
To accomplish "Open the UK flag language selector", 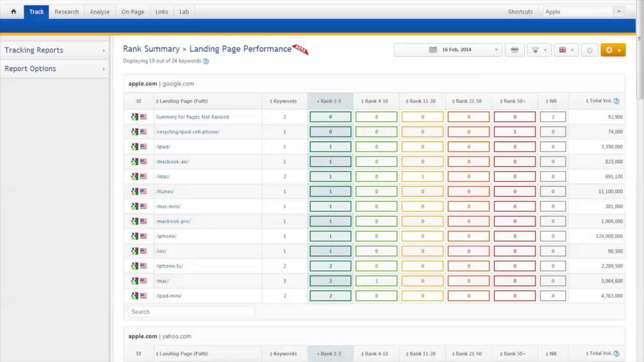I will (x=566, y=50).
